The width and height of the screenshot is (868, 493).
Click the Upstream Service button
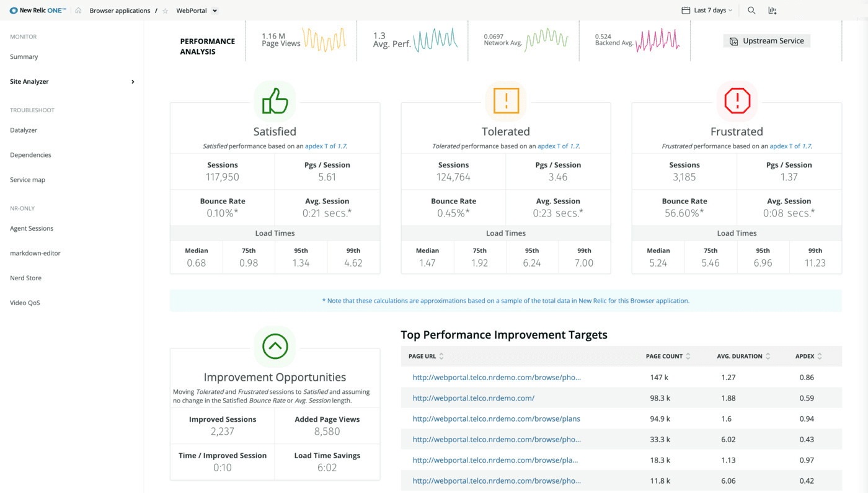(x=766, y=40)
